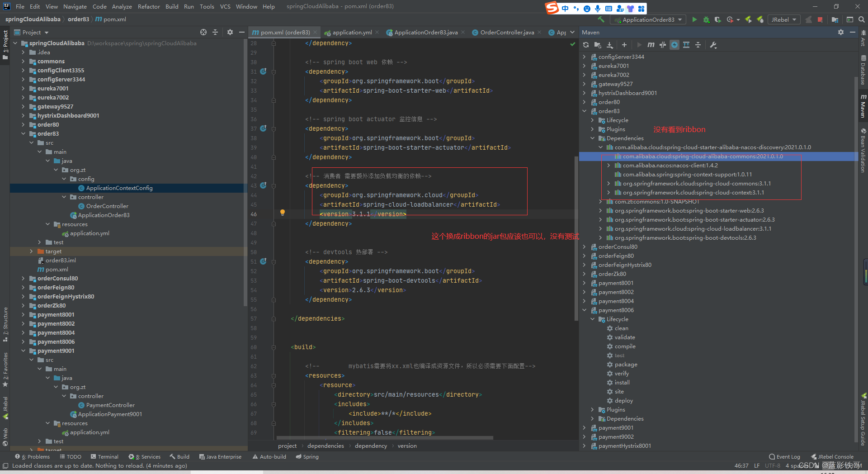The image size is (868, 474).
Task: Open the VCS menu
Action: coord(225,6)
